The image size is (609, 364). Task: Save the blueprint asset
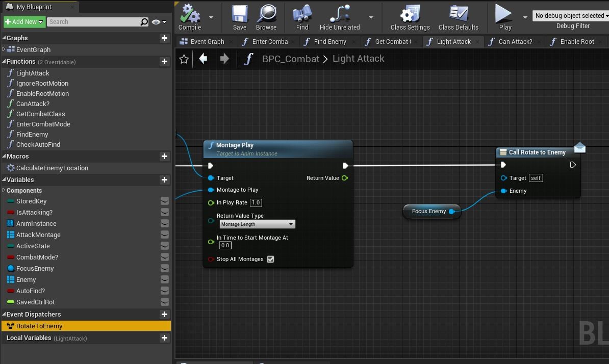(x=240, y=17)
